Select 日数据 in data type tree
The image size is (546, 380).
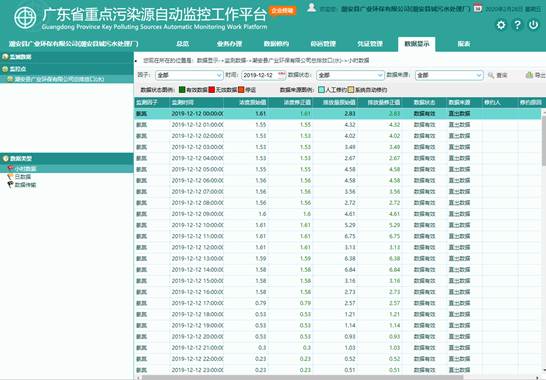(x=23, y=177)
